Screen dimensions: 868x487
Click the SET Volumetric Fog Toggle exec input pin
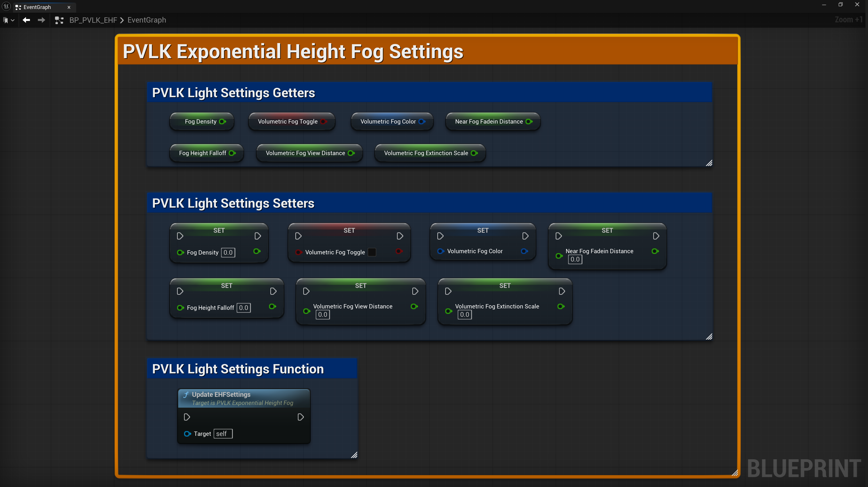pos(298,236)
